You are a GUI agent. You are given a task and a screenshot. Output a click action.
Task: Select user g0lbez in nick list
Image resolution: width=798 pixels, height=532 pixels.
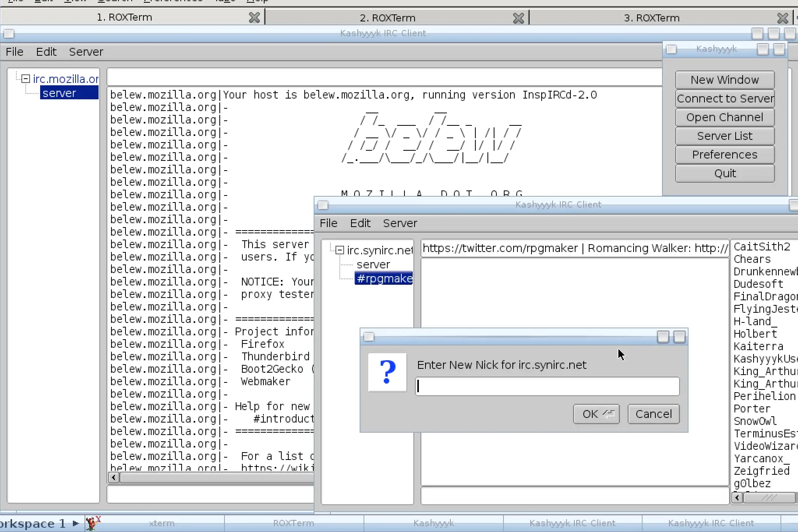(752, 483)
